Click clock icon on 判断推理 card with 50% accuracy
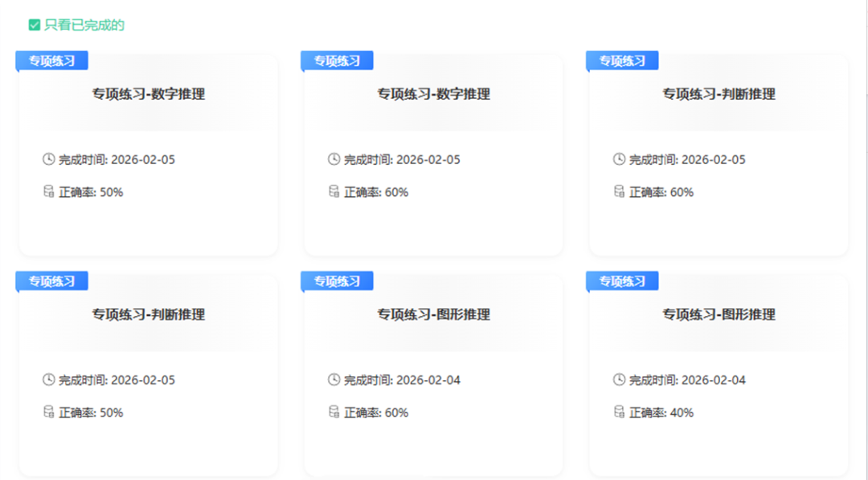The image size is (868, 480). (48, 379)
